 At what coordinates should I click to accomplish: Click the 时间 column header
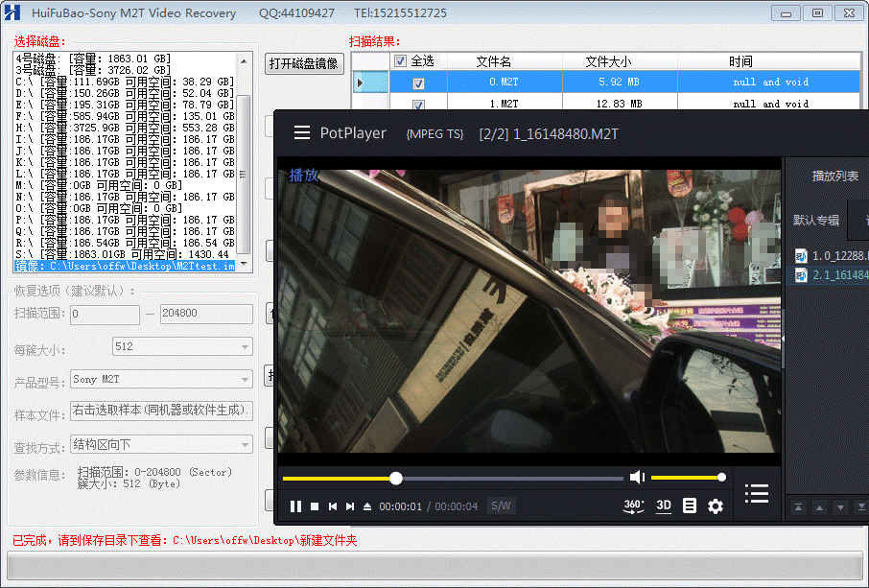point(740,61)
